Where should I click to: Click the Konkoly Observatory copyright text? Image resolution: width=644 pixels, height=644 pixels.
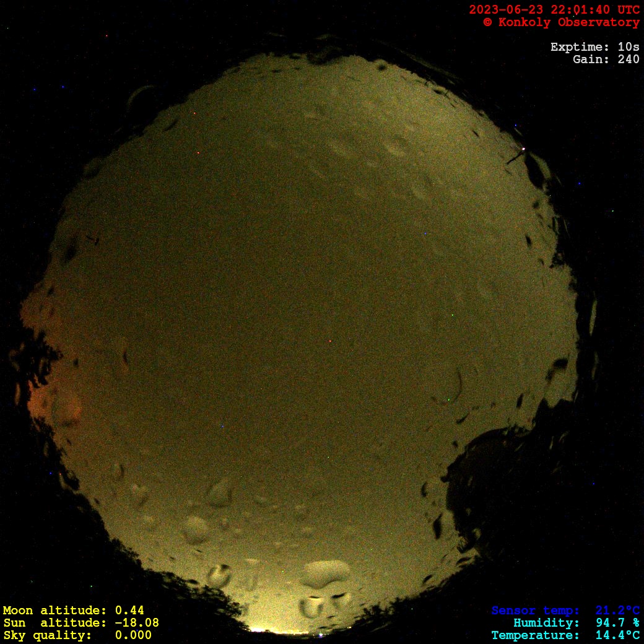click(561, 22)
